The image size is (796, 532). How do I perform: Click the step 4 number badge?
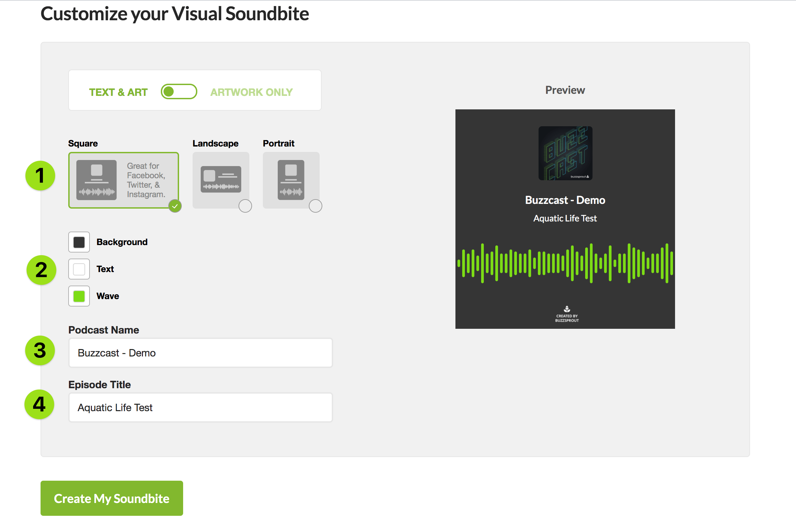point(40,404)
